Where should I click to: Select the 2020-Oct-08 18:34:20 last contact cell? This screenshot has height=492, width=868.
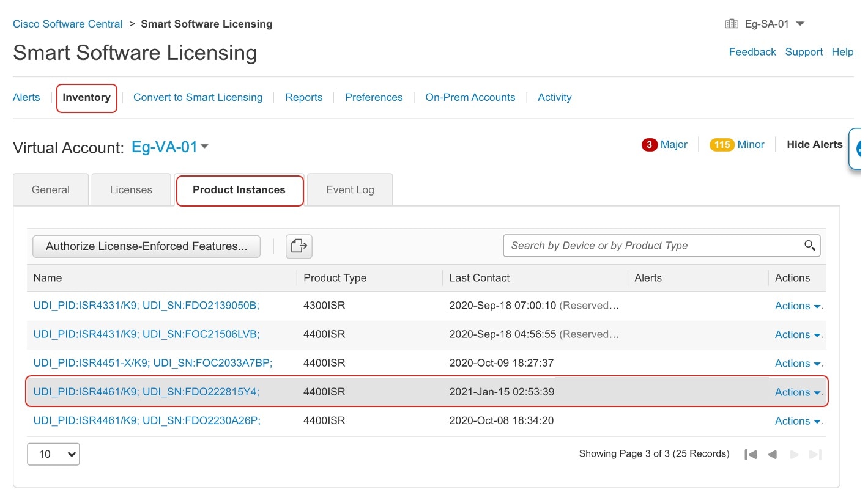tap(502, 420)
